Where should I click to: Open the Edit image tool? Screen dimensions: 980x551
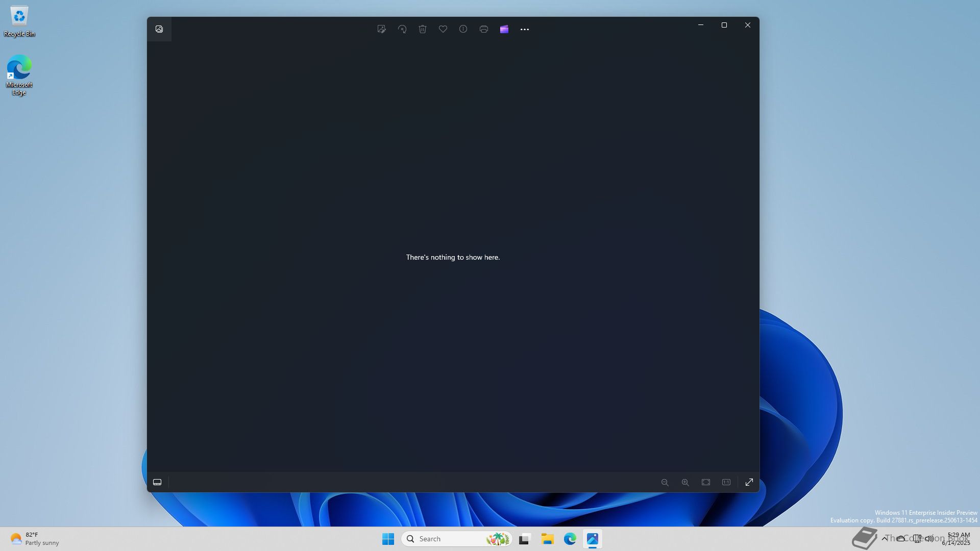tap(381, 29)
